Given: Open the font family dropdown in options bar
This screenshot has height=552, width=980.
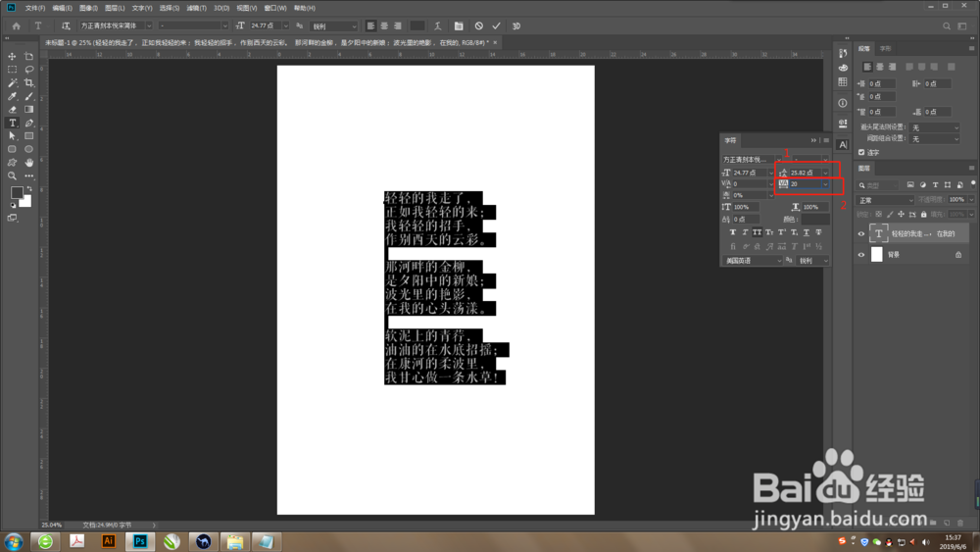Looking at the screenshot, I should coord(149,25).
